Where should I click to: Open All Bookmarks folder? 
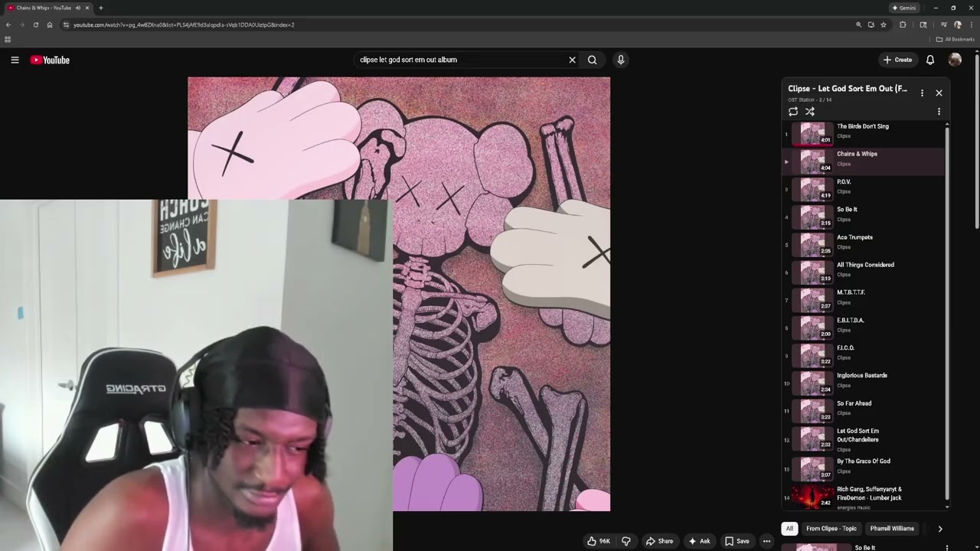(x=955, y=39)
